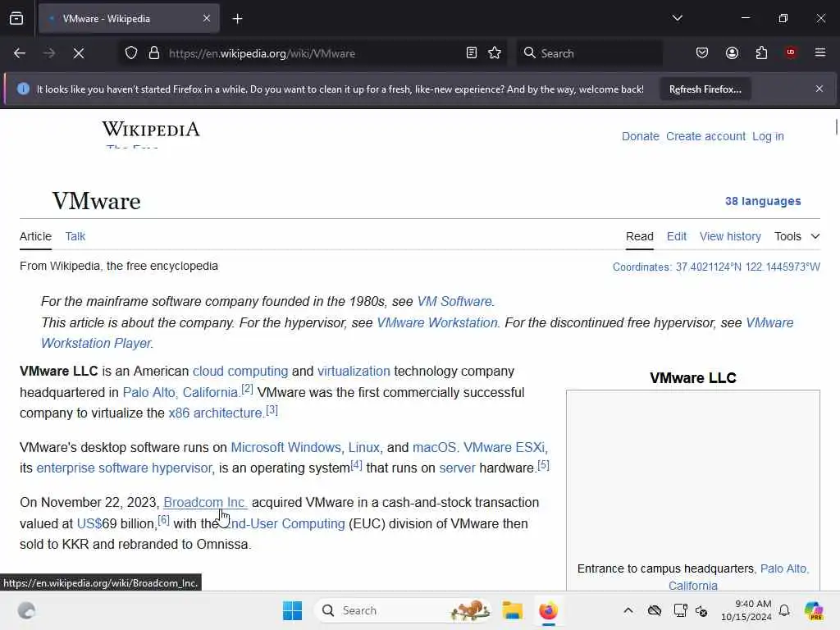Click the forward navigation arrow

coord(49,53)
